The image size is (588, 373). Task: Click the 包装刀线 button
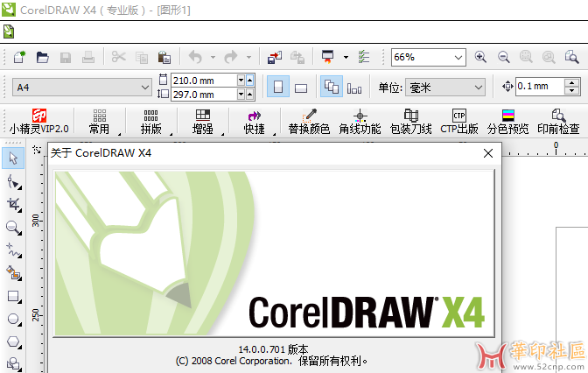pyautogui.click(x=411, y=122)
